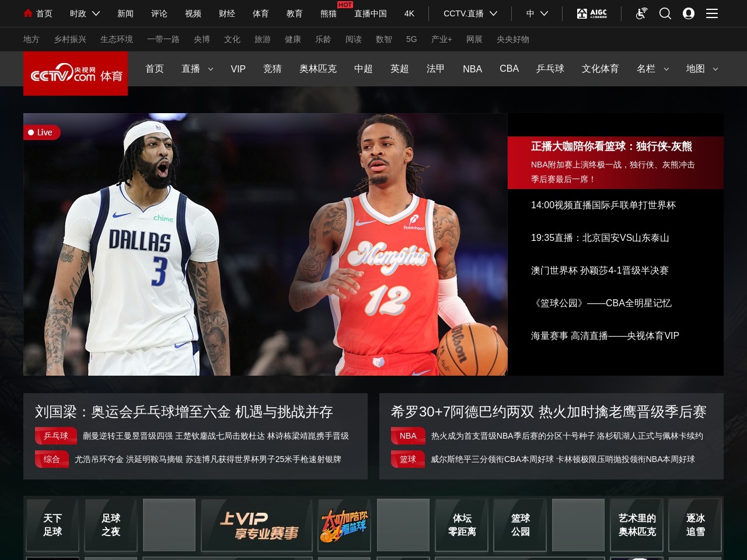
Task: Select the 中超 tab
Action: (x=363, y=69)
